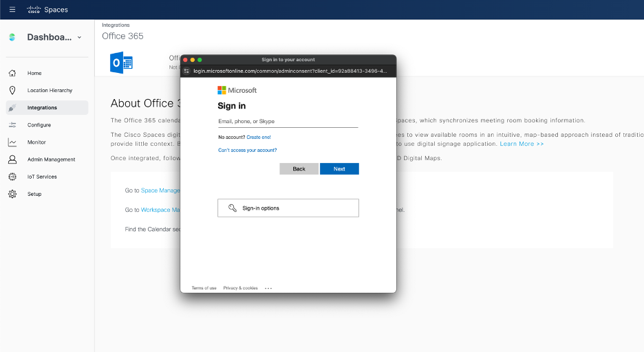
Task: Click the Setup gear icon
Action: click(x=12, y=194)
